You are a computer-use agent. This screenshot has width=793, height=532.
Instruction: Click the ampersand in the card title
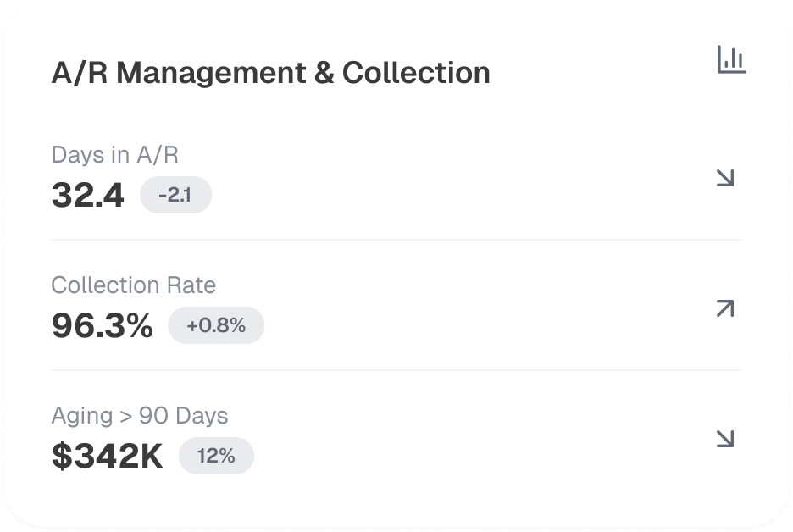click(324, 73)
